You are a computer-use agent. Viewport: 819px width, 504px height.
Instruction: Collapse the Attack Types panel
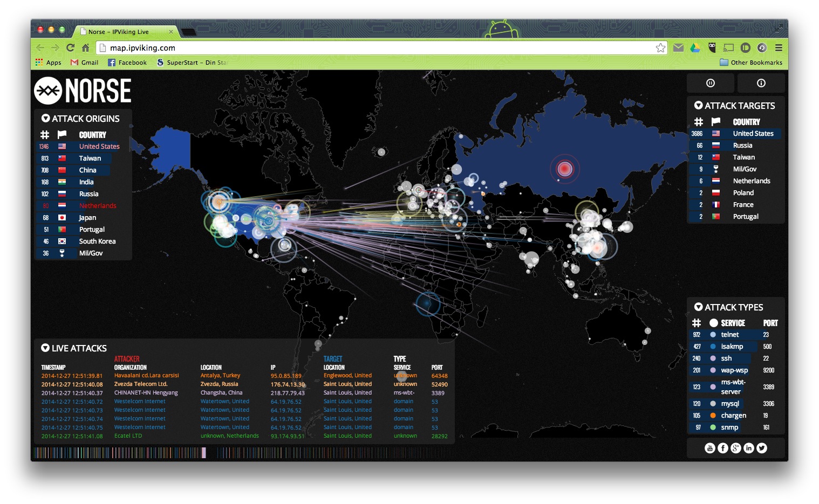click(698, 307)
